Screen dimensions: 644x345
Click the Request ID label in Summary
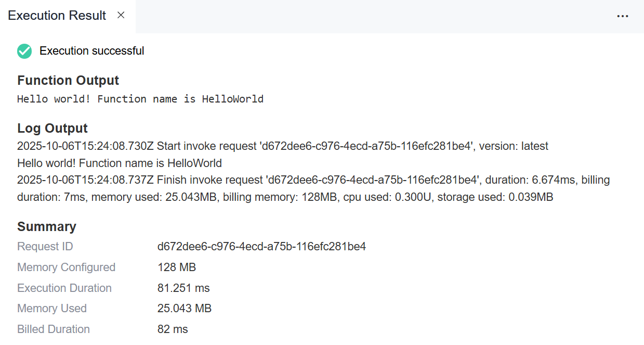click(45, 247)
